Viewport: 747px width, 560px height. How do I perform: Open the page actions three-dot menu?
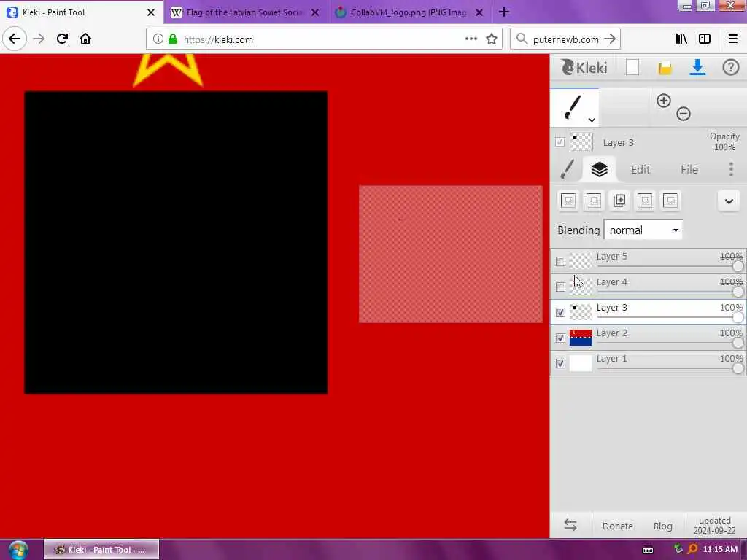pos(471,39)
